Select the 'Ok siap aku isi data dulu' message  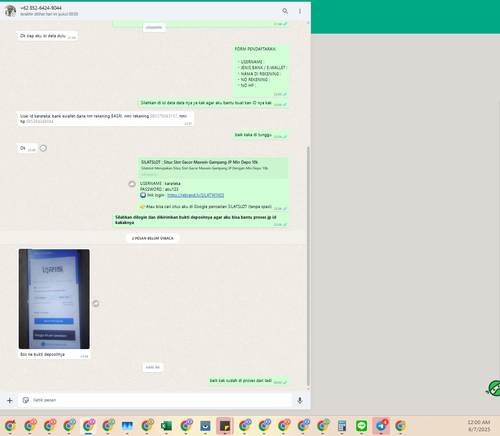(48, 36)
